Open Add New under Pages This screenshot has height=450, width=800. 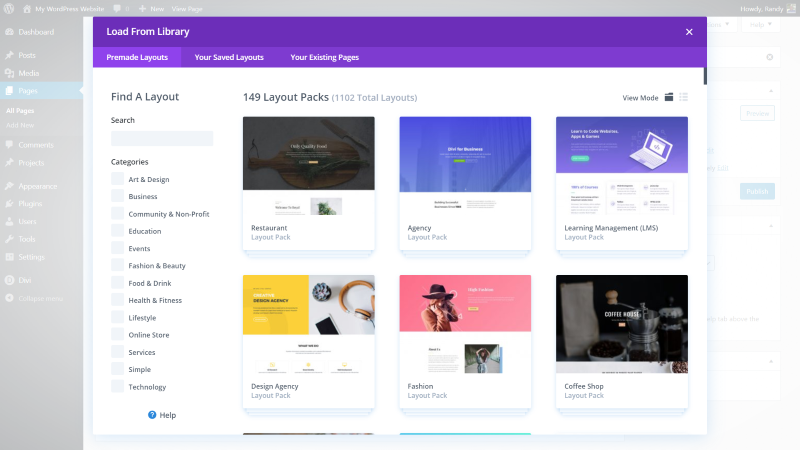coord(20,125)
